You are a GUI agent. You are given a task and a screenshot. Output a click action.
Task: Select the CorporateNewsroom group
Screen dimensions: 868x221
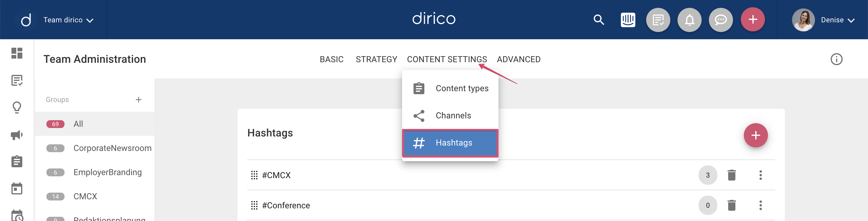tap(94, 148)
